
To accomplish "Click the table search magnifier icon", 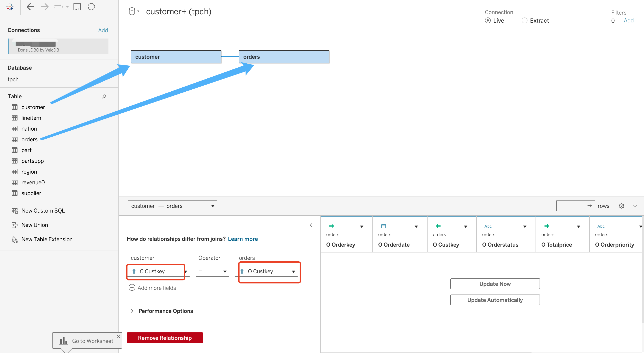I will (x=104, y=97).
